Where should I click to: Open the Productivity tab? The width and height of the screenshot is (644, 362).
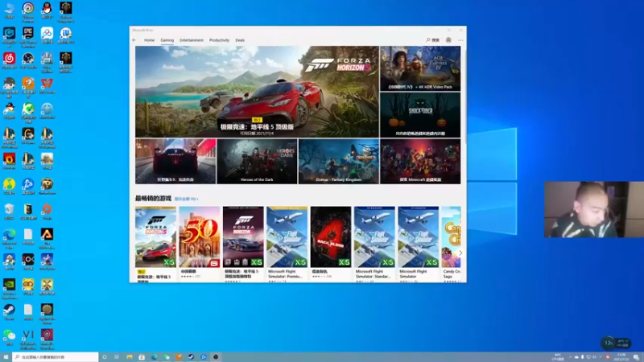click(x=219, y=40)
